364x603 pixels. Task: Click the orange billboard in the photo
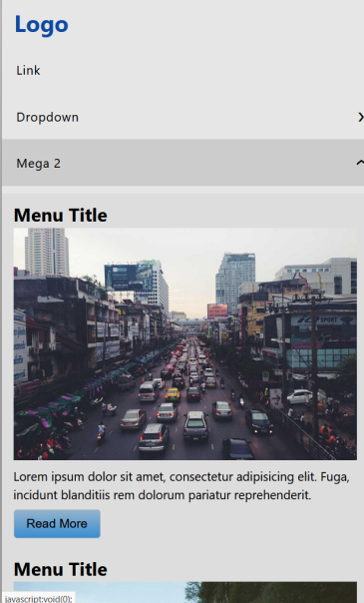pyautogui.click(x=217, y=311)
